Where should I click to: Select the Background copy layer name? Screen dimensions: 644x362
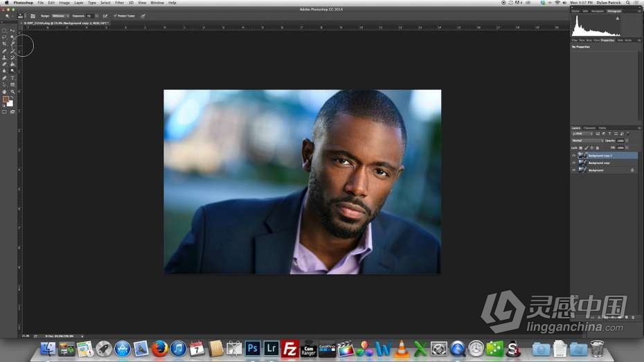point(599,163)
